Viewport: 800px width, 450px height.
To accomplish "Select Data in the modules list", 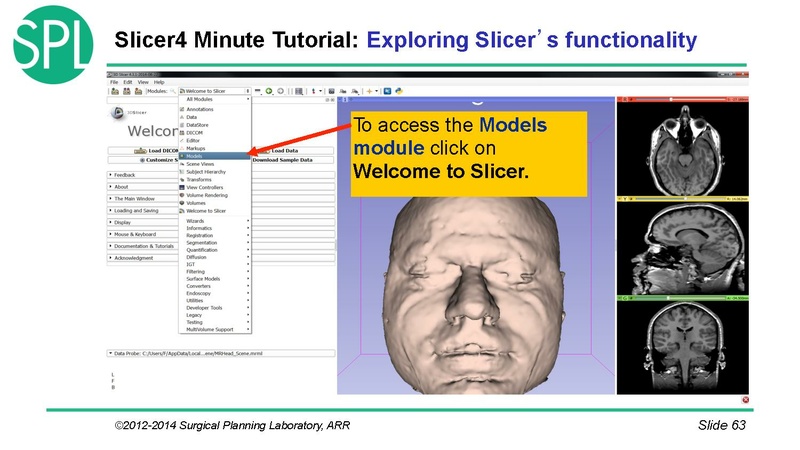I will 215,117.
